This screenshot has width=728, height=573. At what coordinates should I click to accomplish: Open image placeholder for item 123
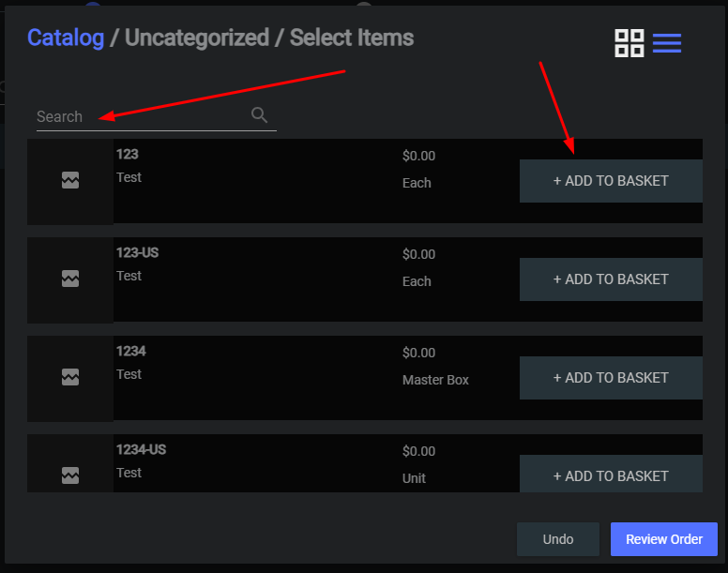pos(70,180)
